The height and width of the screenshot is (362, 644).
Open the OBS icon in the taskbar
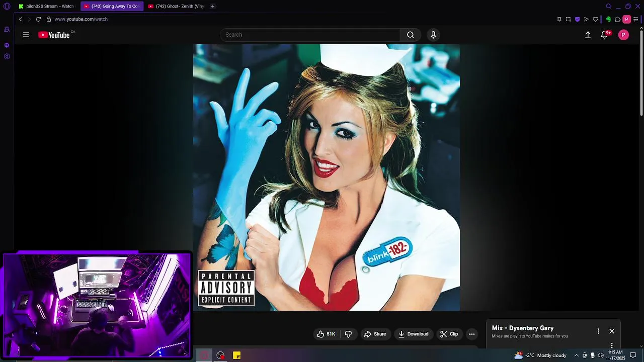tap(220, 355)
